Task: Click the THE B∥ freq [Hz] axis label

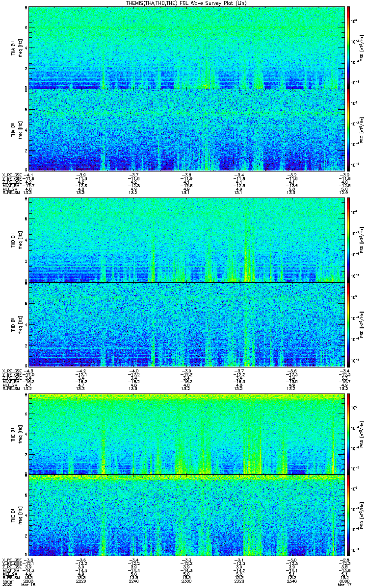Action: pyautogui.click(x=20, y=516)
